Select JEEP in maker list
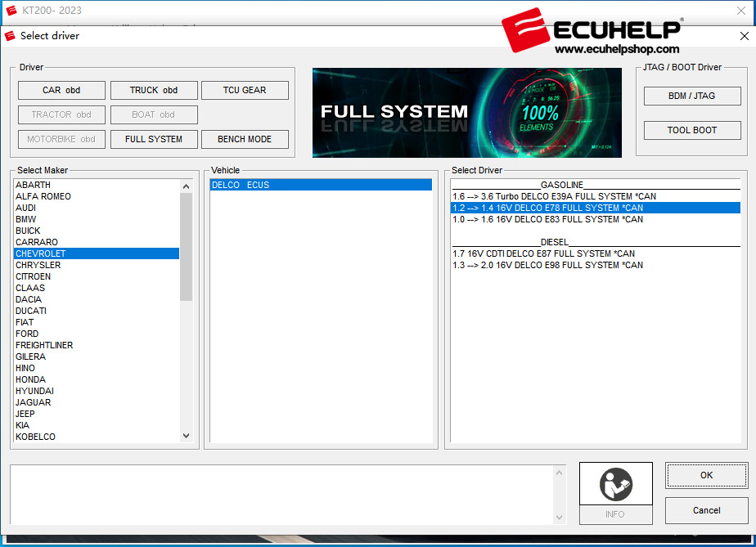Viewport: 756px width, 547px height. (x=97, y=414)
